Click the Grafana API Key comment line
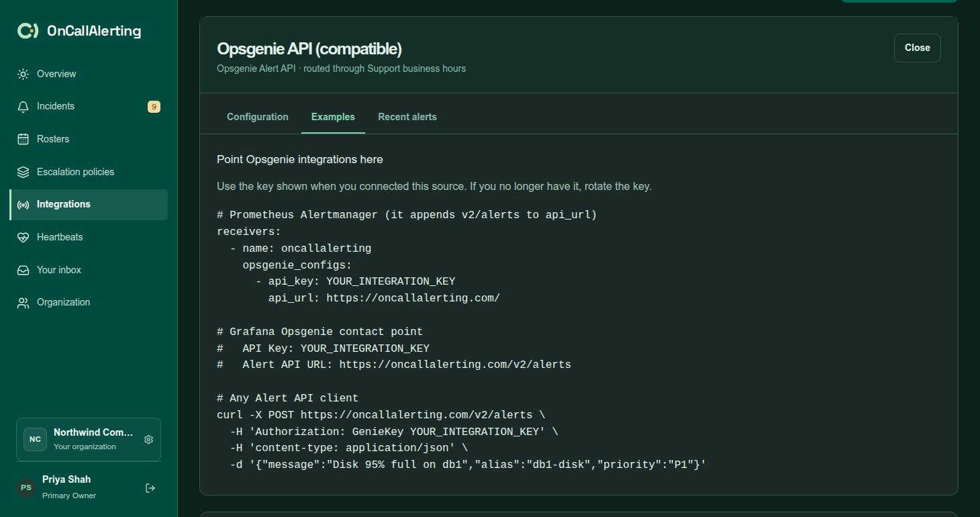Viewport: 980px width, 517px height. click(x=323, y=348)
